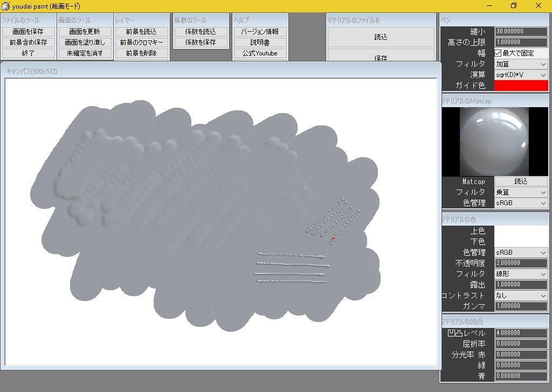Image resolution: width=552 pixels, height=392 pixels.
Task: Click the 凹凸レベル value field showing 4.000000
Action: tap(521, 333)
